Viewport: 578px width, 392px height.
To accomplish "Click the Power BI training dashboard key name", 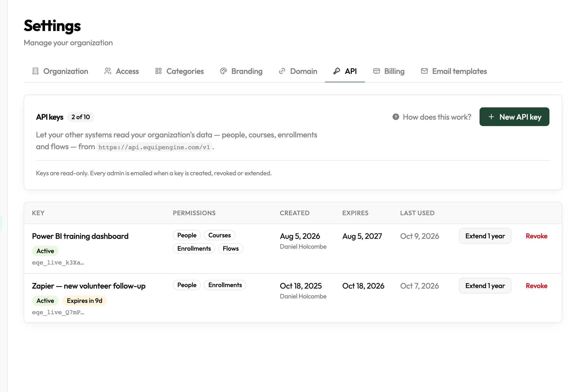I will [x=80, y=236].
